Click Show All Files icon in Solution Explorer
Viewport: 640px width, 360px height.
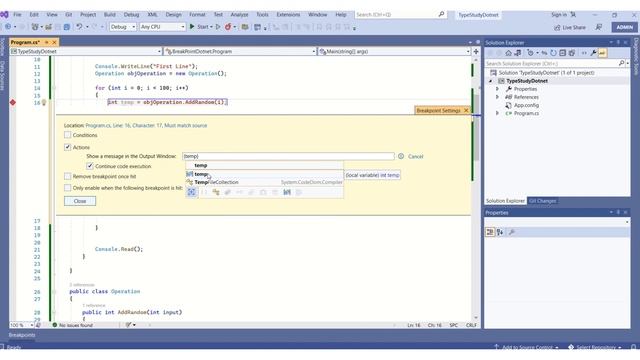tap(572, 53)
